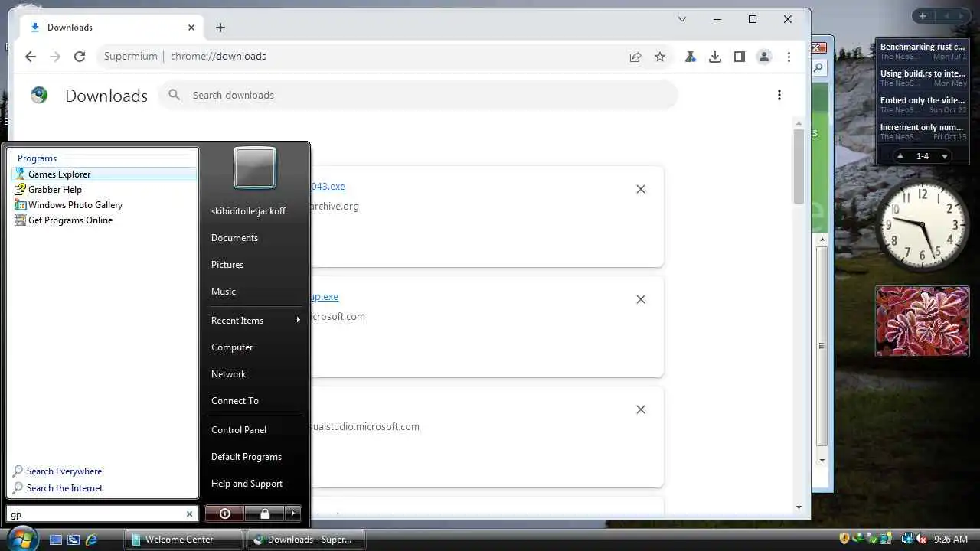The height and width of the screenshot is (551, 980).
Task: Click Search the Internet link
Action: tap(64, 488)
